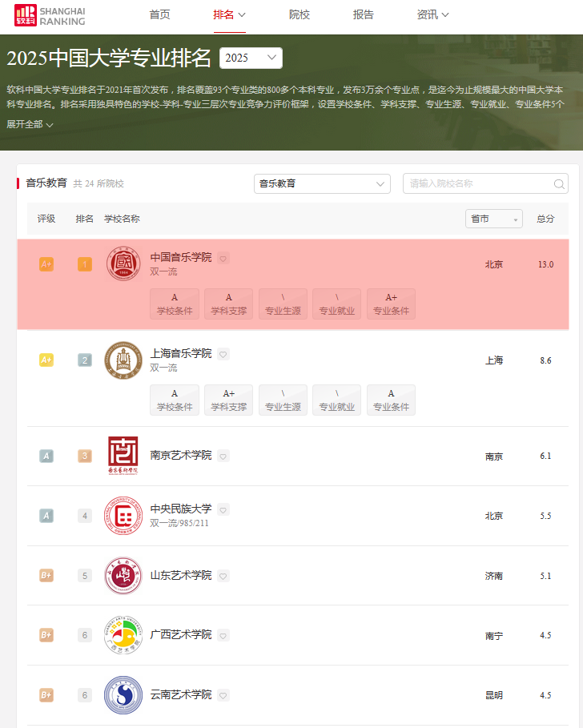Toggle the favorite heart beside 南京艺术学院

[x=223, y=456]
